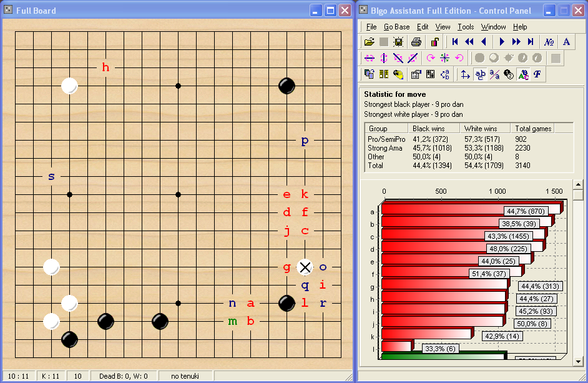
Task: Step forward one move
Action: [502, 42]
